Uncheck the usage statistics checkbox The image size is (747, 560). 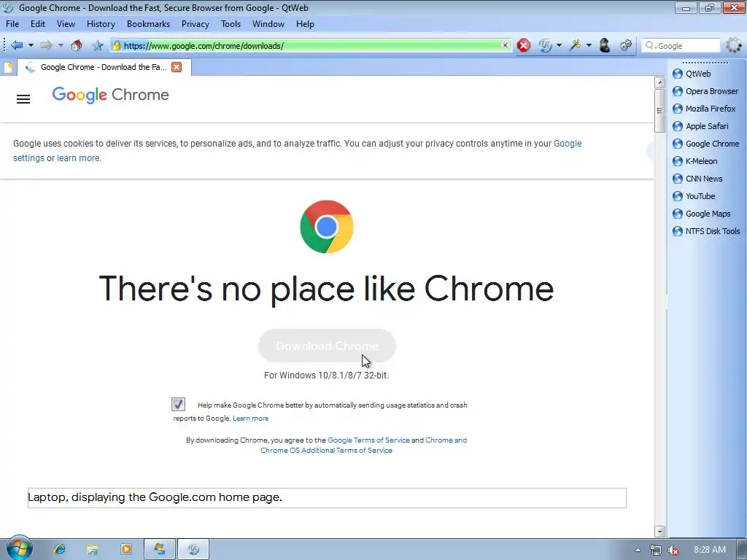tap(178, 404)
